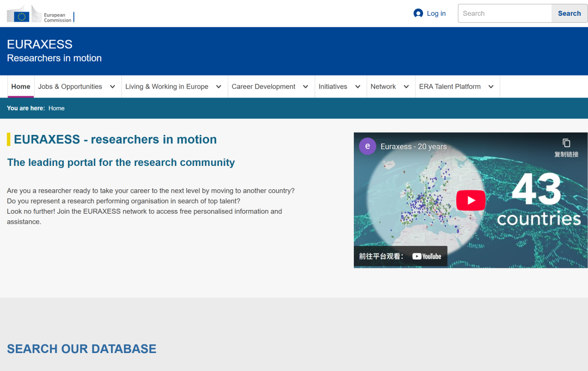Click the 'SEARCH OUR DATABASE' heading
Screen dimensions: 588x371
82,349
